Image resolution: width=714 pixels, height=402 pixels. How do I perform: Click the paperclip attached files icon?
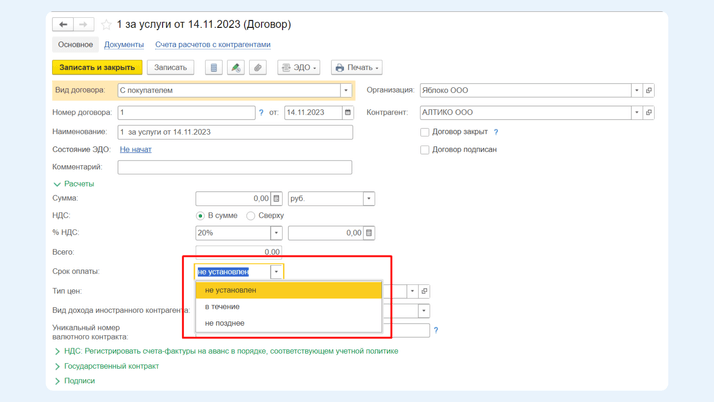pos(258,68)
